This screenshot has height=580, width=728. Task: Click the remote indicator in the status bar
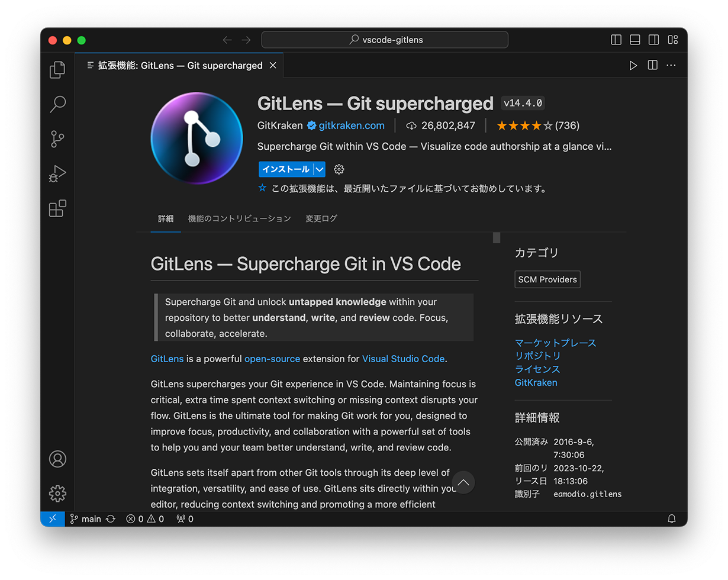[x=52, y=518]
